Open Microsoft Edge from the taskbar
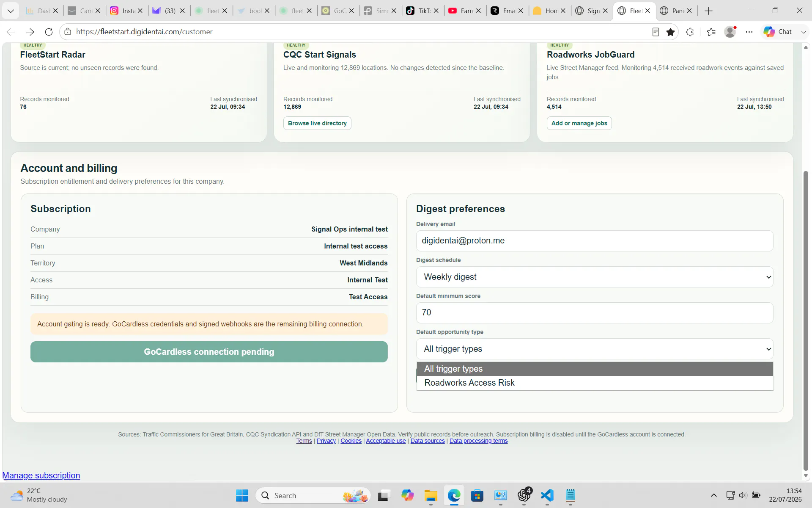This screenshot has height=508, width=812. pos(454,495)
